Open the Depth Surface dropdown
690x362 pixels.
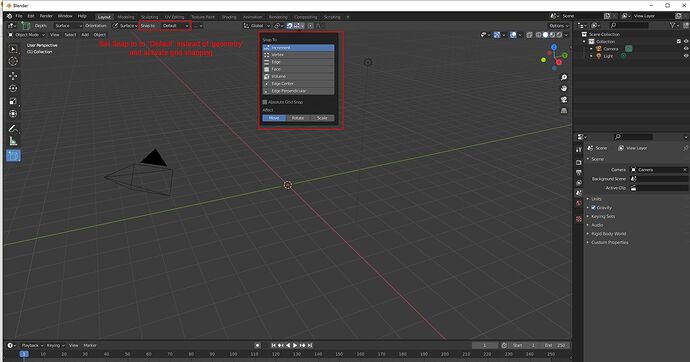click(x=67, y=26)
